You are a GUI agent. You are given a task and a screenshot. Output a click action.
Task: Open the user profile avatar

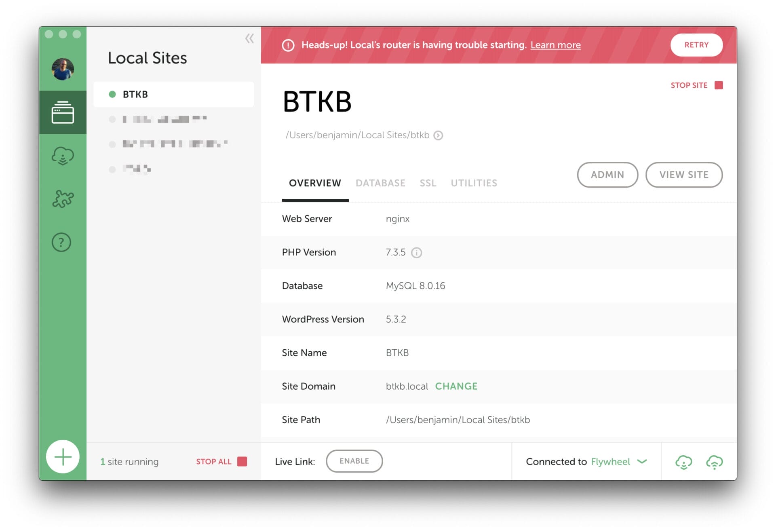coord(63,69)
